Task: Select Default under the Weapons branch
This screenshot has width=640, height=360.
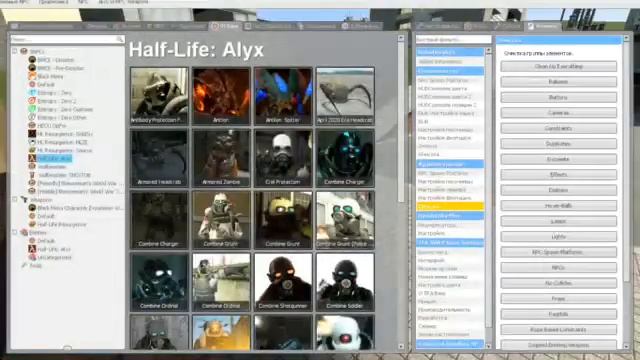Action: click(46, 216)
